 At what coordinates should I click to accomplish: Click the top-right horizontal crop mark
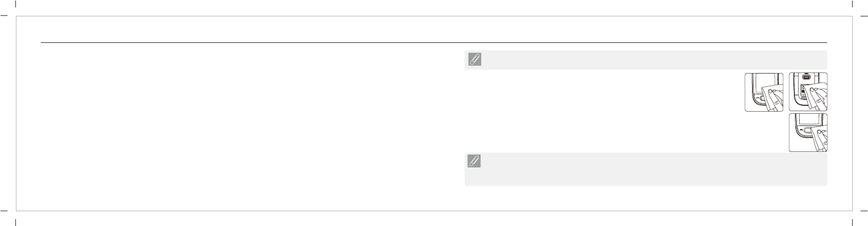(863, 16)
